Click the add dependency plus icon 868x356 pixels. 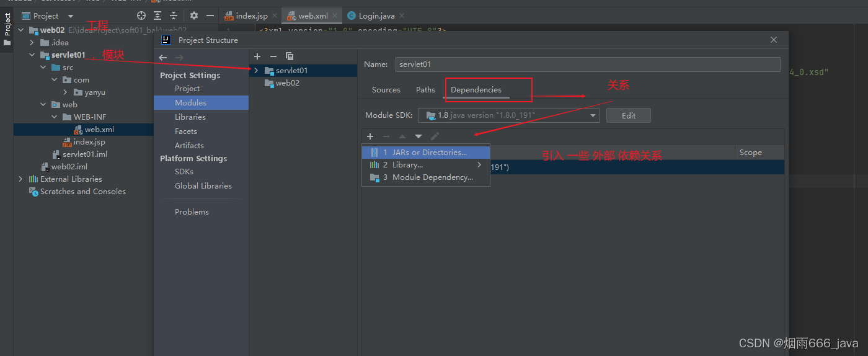coord(370,136)
